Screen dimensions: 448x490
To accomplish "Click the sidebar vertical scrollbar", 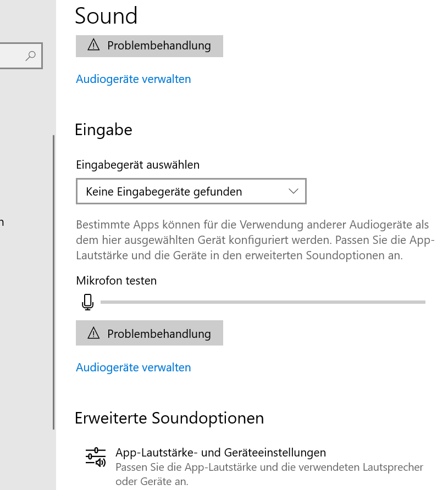I will [x=53, y=281].
